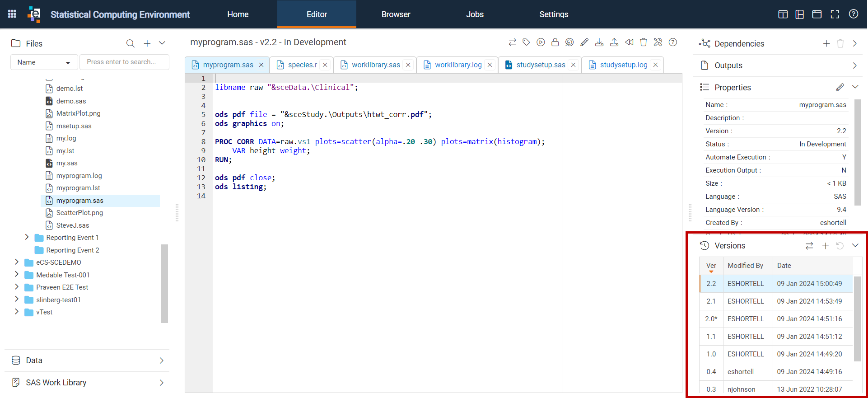Click the upload icon in editor toolbar
The image size is (868, 398).
click(614, 42)
